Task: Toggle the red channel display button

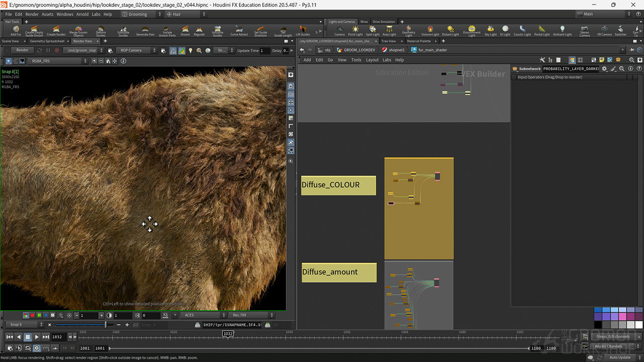Action: [33, 315]
